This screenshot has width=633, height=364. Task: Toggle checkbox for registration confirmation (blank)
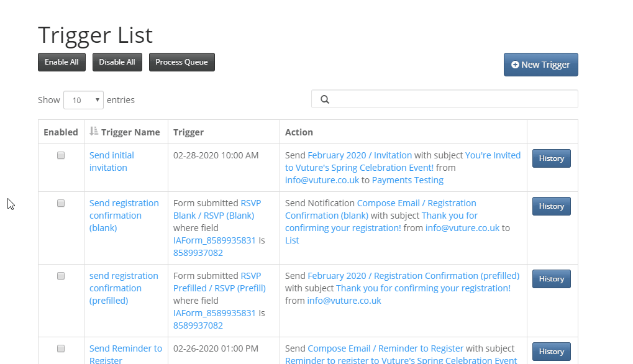(61, 203)
